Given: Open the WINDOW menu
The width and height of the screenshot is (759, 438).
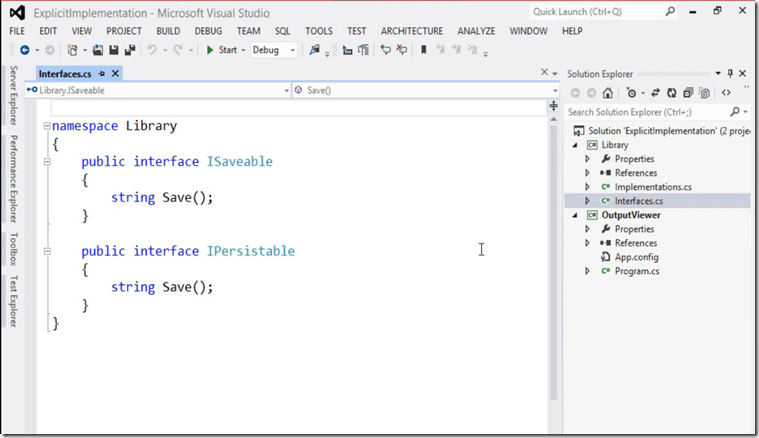Looking at the screenshot, I should tap(528, 31).
